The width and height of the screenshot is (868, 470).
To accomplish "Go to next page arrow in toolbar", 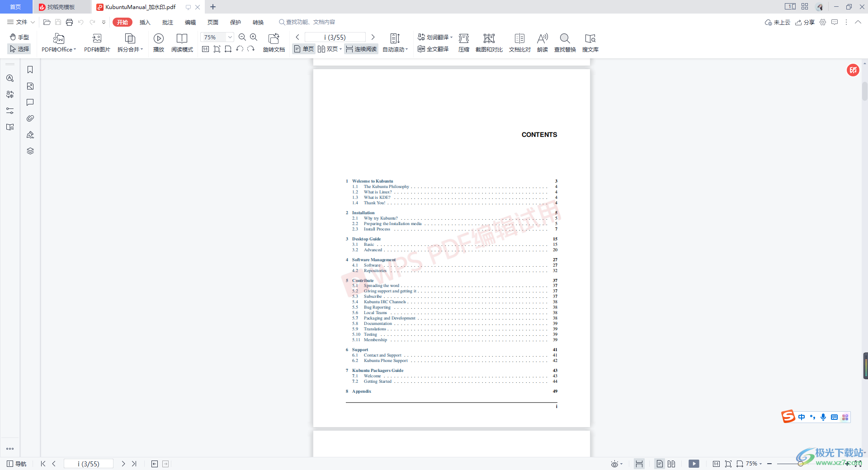I will [373, 37].
